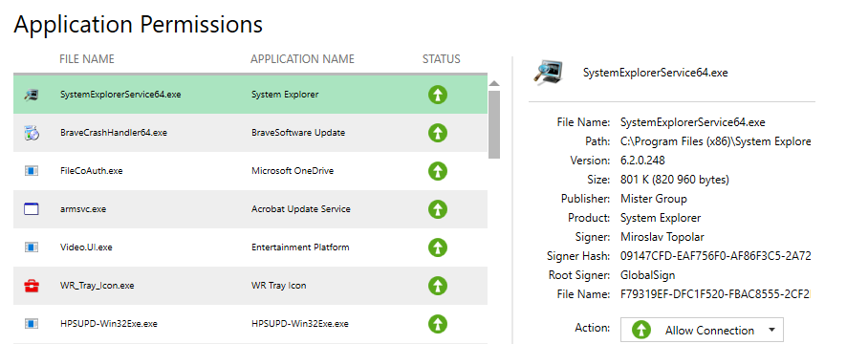Select the Video.UI.exe file name
Image resolution: width=868 pixels, height=344 pixels.
86,247
